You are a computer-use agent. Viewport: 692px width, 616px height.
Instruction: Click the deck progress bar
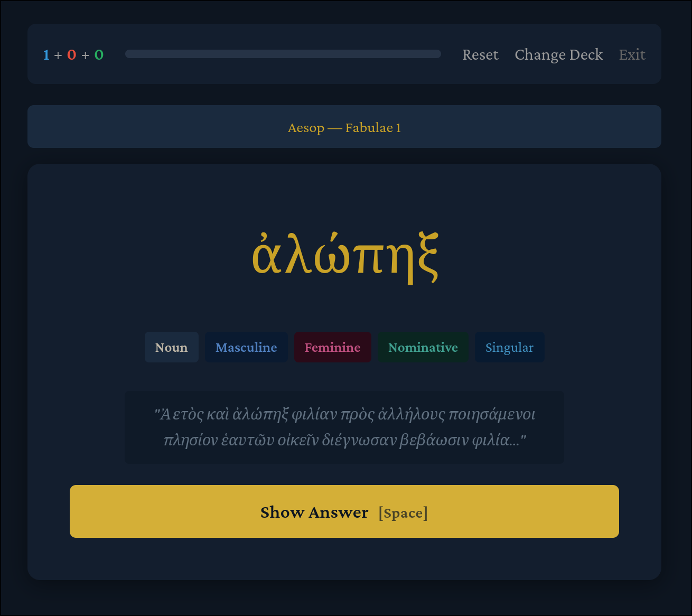pos(283,54)
